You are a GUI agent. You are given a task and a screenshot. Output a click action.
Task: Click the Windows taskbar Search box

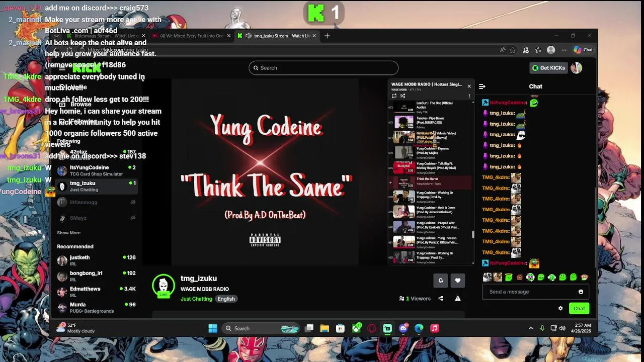(x=261, y=328)
